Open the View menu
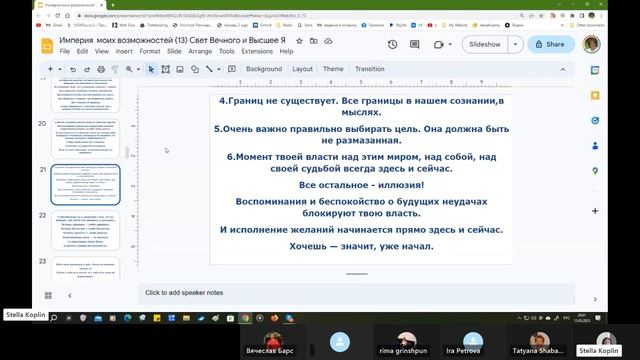This screenshot has width=640, height=360. (x=102, y=51)
